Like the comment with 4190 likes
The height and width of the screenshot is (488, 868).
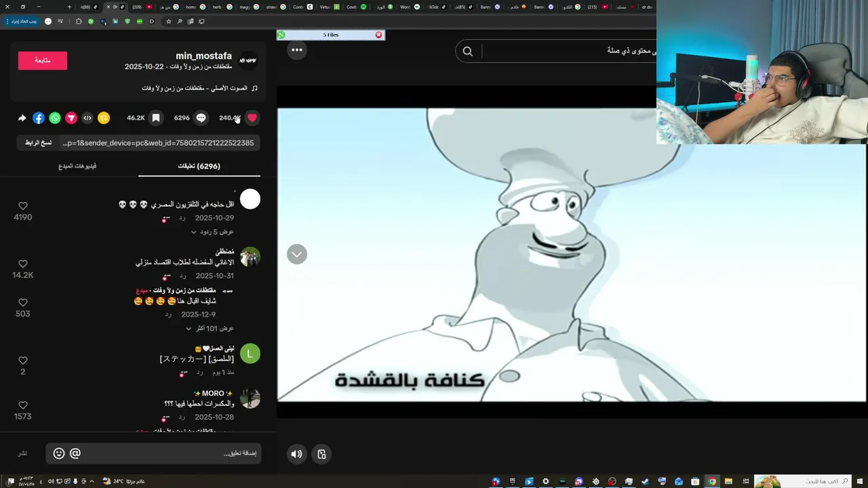(23, 206)
